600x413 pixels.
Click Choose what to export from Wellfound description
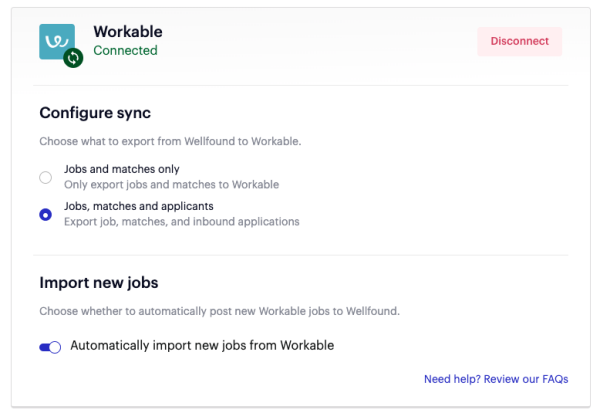tap(170, 141)
